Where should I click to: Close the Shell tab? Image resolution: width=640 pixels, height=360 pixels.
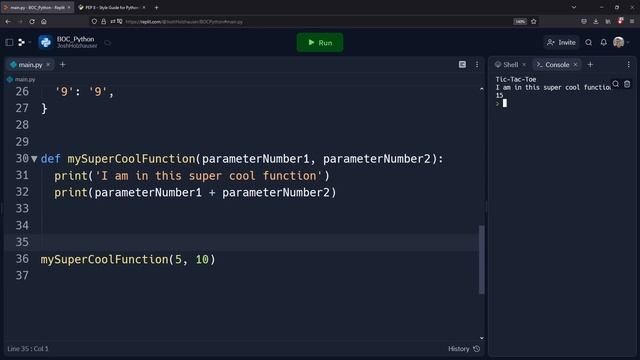click(524, 64)
